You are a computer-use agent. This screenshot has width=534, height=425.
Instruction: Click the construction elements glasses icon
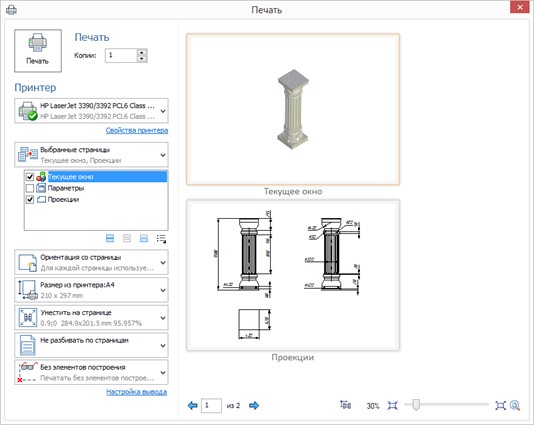pos(27,372)
